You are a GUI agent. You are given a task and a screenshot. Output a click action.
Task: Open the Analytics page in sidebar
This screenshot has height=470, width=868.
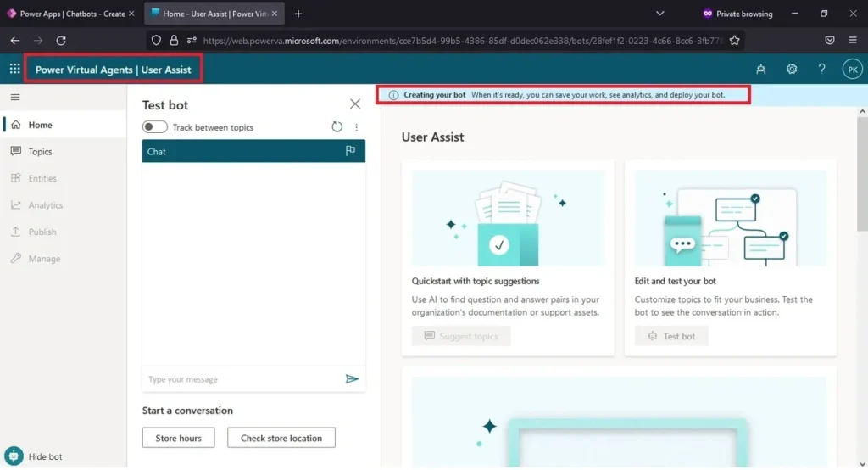pyautogui.click(x=63, y=205)
